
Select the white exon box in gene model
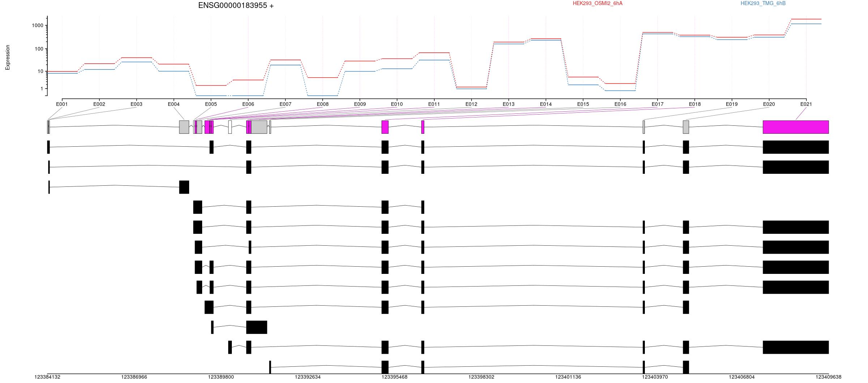click(x=230, y=127)
